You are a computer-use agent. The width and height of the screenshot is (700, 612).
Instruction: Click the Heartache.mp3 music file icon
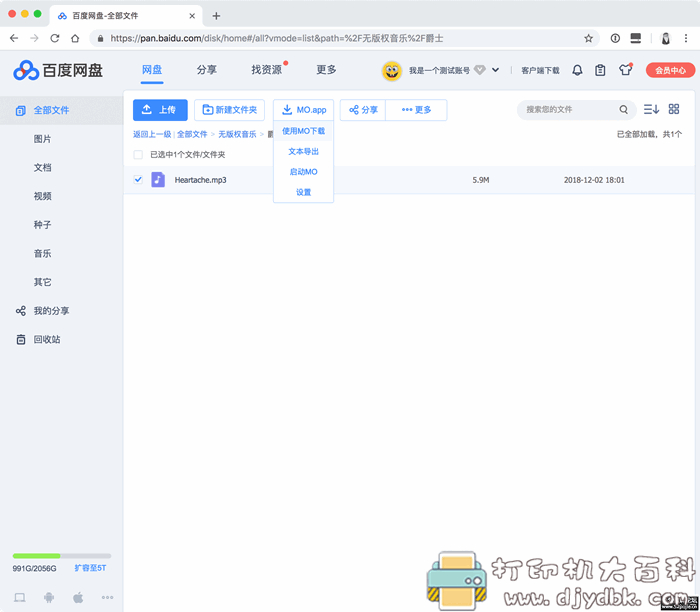158,179
